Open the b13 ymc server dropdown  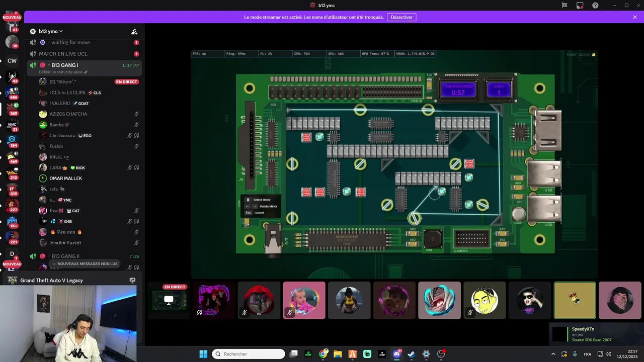(51, 31)
